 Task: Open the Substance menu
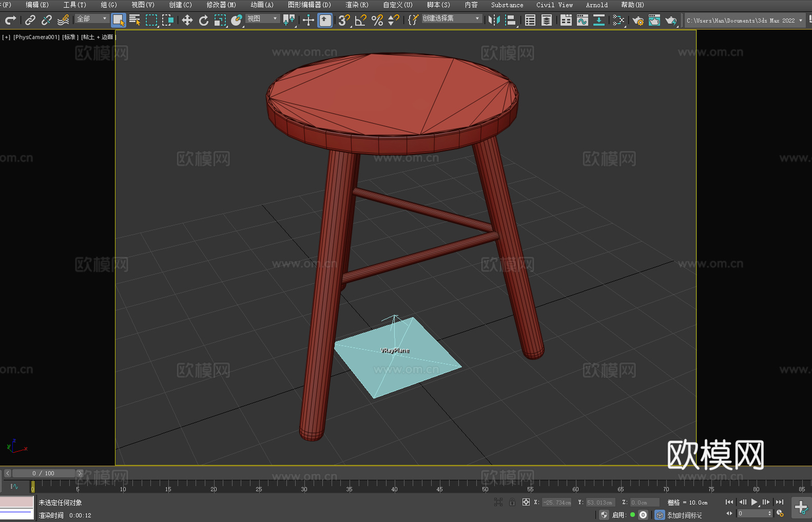[507, 5]
